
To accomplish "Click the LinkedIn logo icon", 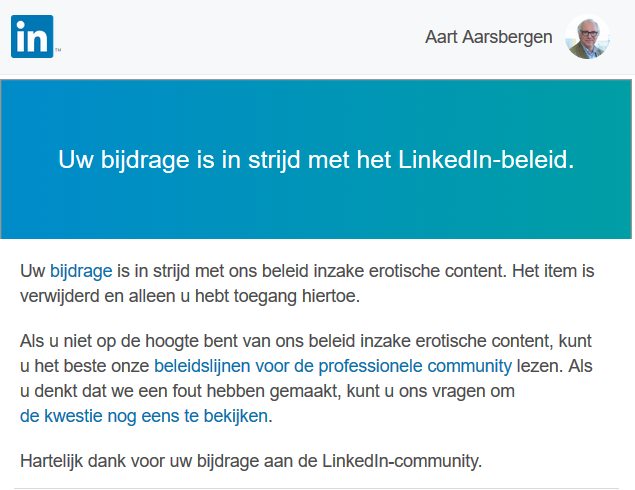I will coord(32,38).
